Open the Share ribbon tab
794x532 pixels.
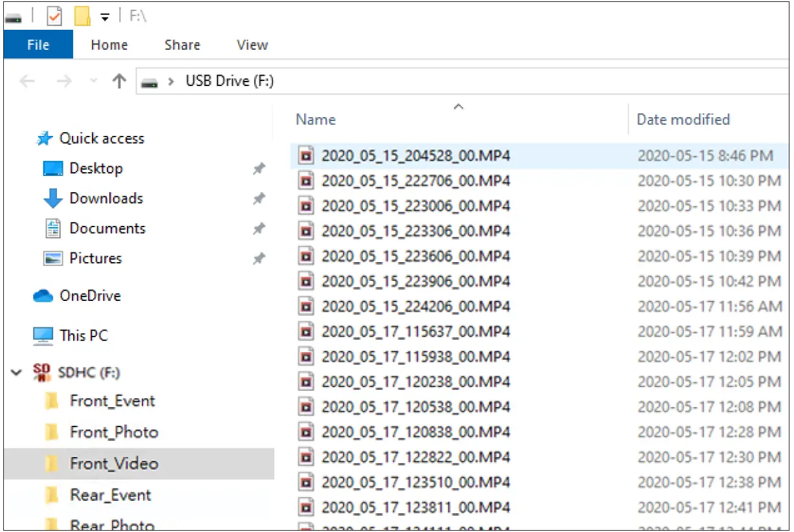click(182, 45)
